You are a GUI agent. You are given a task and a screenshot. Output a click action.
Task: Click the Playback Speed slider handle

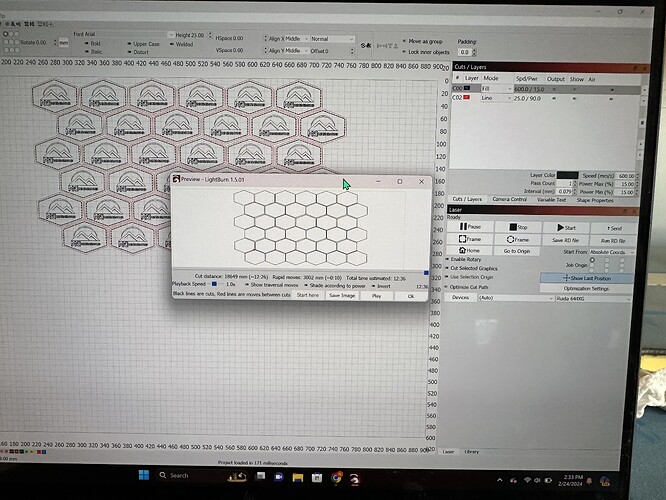[214, 284]
